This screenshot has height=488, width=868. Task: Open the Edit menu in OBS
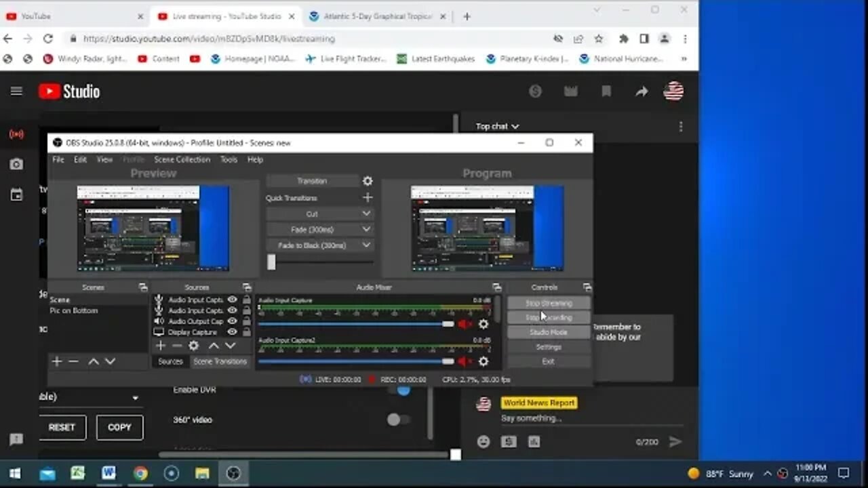point(80,159)
